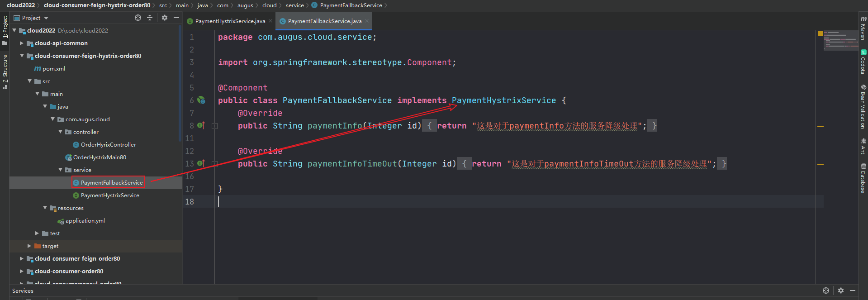Image resolution: width=868 pixels, height=300 pixels.
Task: Click the Services panel title
Action: coord(23,290)
